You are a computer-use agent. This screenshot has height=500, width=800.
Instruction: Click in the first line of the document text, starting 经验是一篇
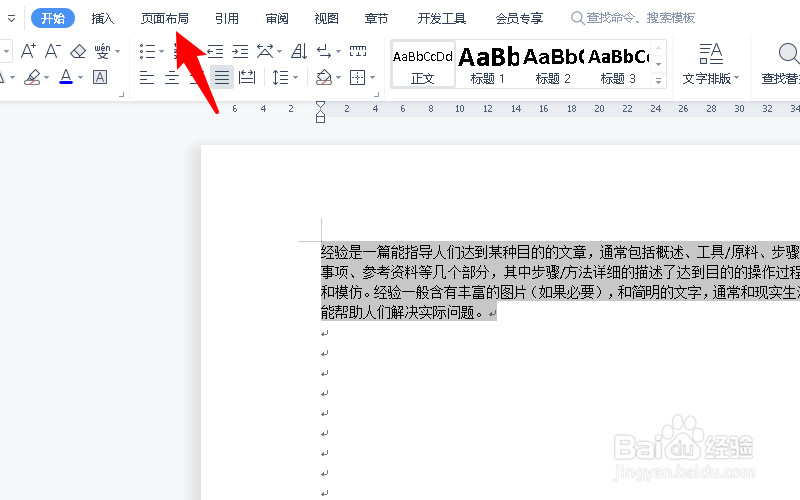click(x=560, y=252)
